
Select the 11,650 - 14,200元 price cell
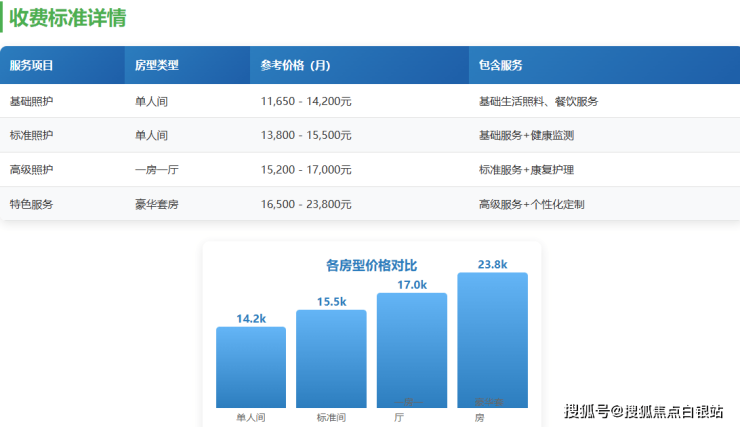[x=305, y=102]
